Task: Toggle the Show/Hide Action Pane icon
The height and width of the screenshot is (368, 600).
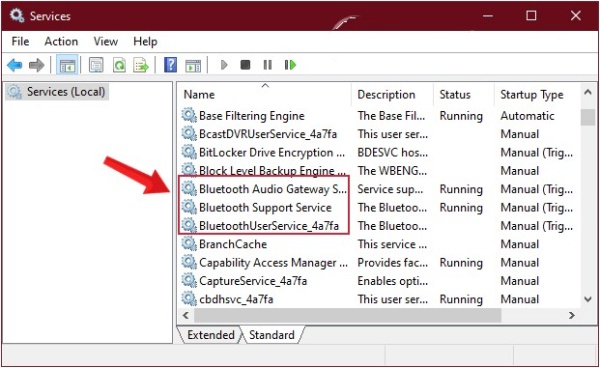Action: click(193, 65)
